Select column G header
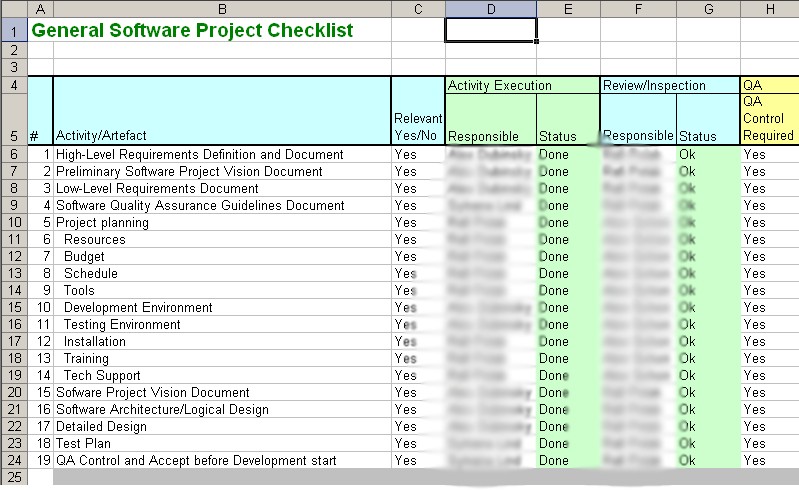Screen dimensions: 799x491 (x=708, y=9)
